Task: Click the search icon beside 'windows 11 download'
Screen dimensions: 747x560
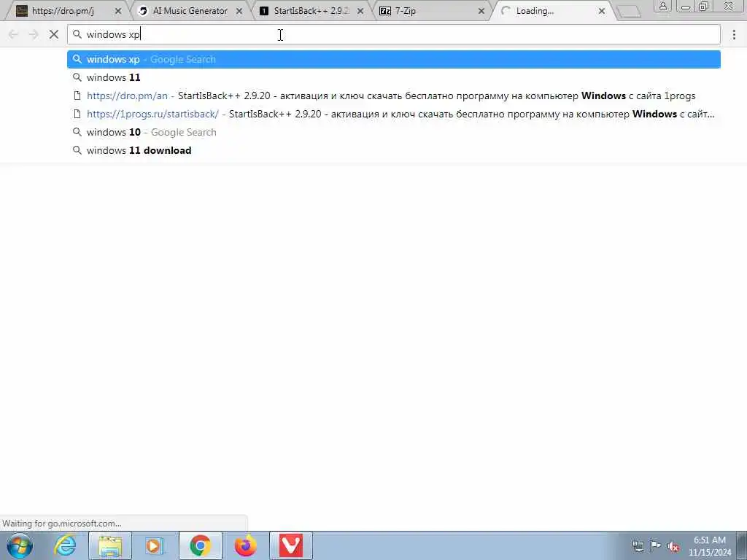Action: coord(77,150)
